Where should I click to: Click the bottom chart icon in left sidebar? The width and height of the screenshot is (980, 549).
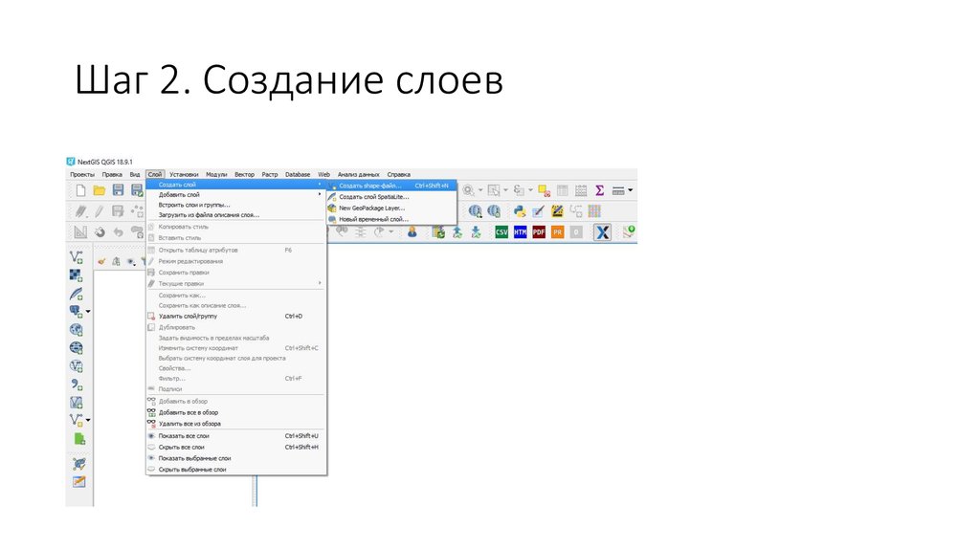78,482
